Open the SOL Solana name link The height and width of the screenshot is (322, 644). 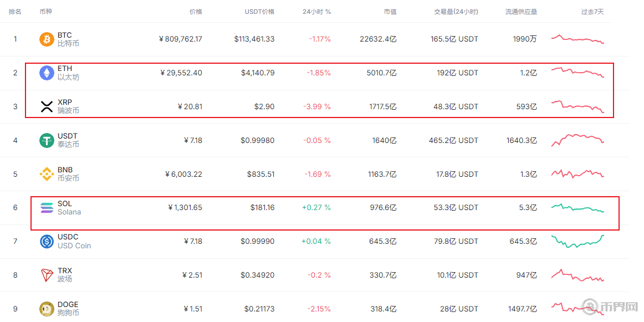click(x=69, y=208)
